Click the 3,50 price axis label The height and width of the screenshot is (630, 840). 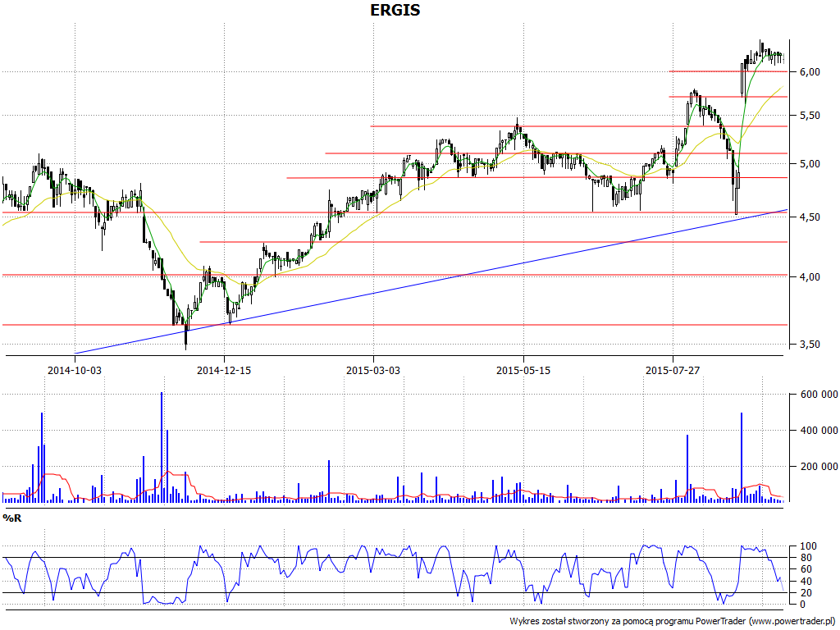point(810,345)
